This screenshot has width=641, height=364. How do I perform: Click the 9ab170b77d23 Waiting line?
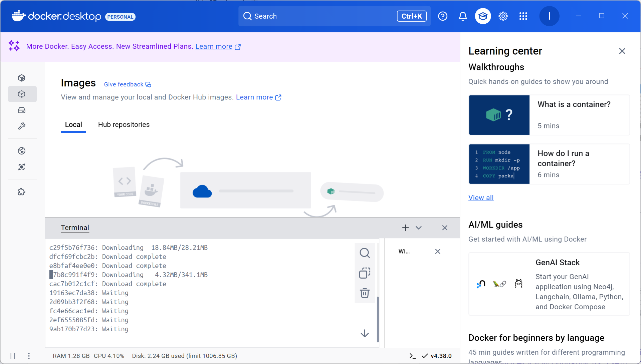89,329
